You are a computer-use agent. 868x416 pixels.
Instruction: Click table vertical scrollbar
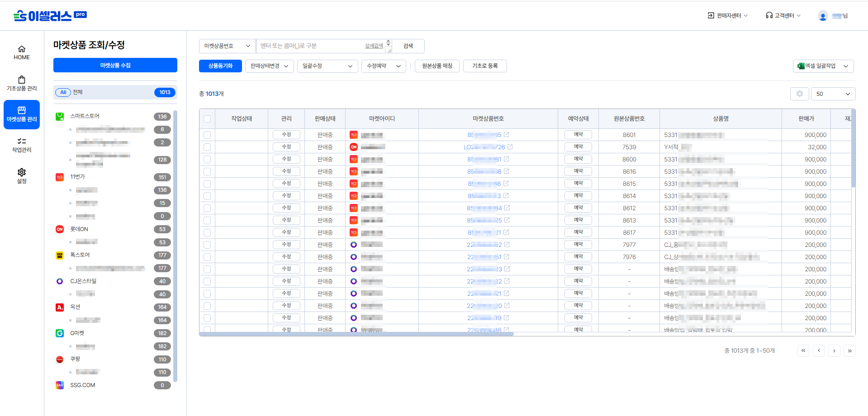coord(854,148)
